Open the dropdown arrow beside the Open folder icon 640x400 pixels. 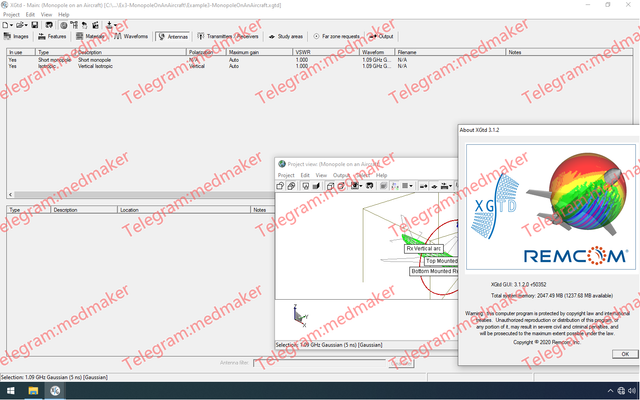click(26, 25)
